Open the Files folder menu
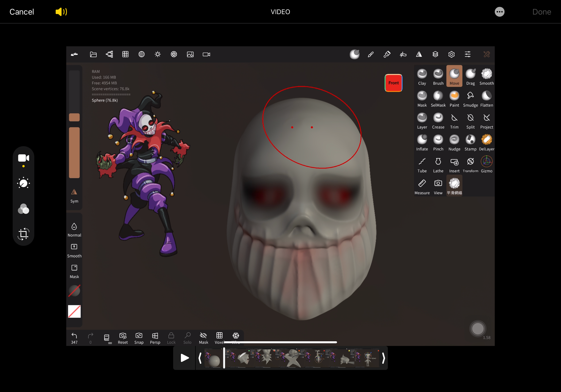Screen dimensions: 561x392 (93, 54)
